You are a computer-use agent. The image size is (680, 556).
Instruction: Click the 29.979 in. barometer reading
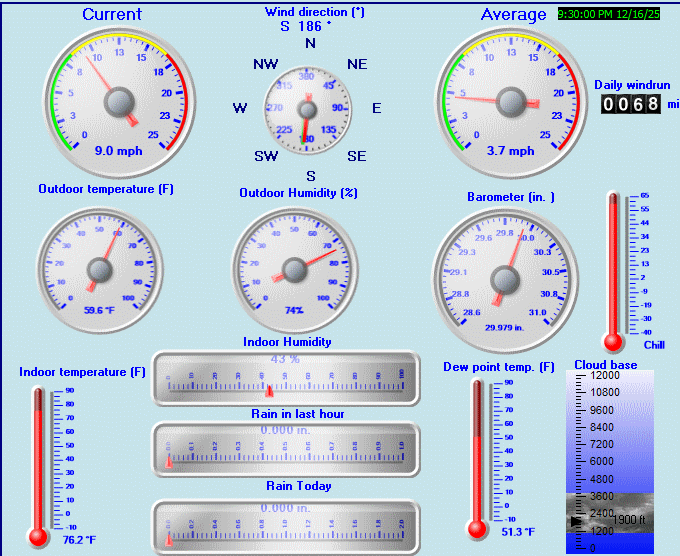point(505,327)
